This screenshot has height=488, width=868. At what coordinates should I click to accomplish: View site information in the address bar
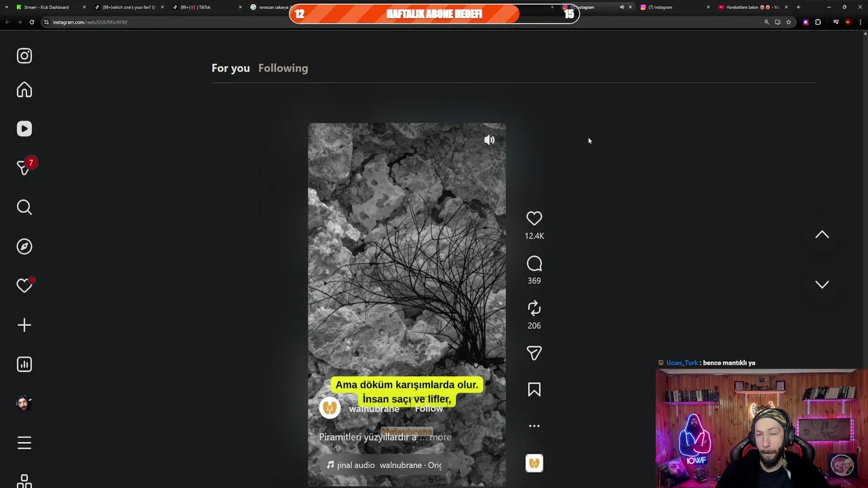(x=46, y=22)
